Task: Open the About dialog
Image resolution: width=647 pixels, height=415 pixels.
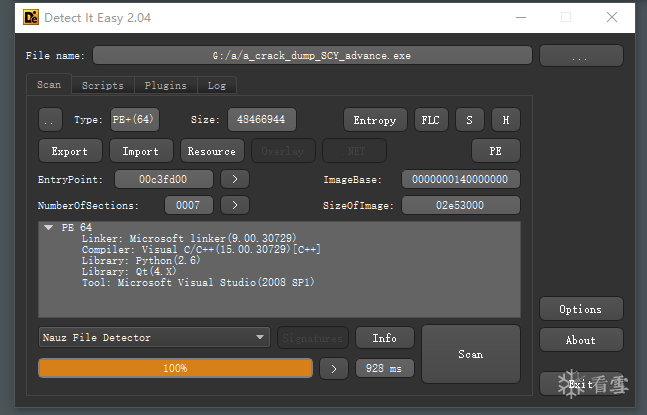Action: 581,340
